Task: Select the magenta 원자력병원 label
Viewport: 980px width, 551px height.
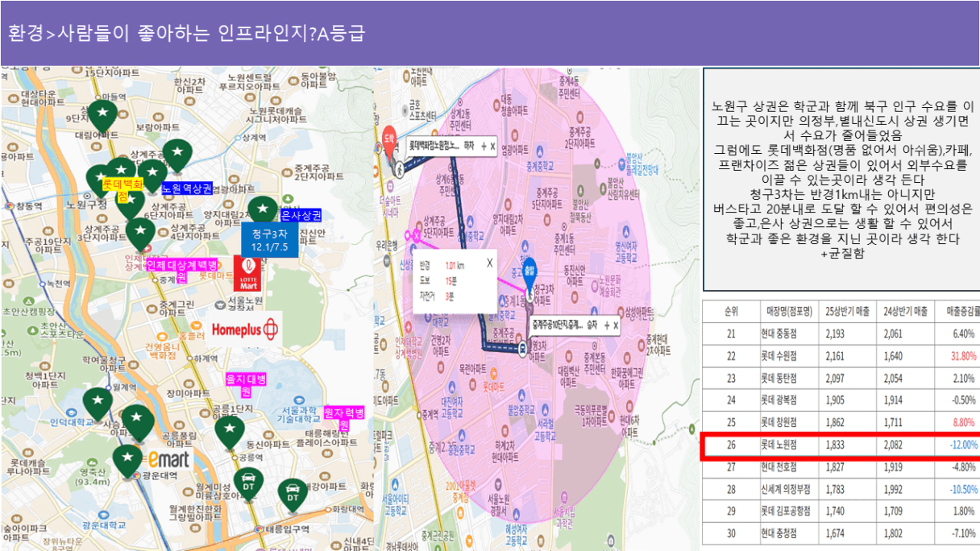Action: coord(344,418)
